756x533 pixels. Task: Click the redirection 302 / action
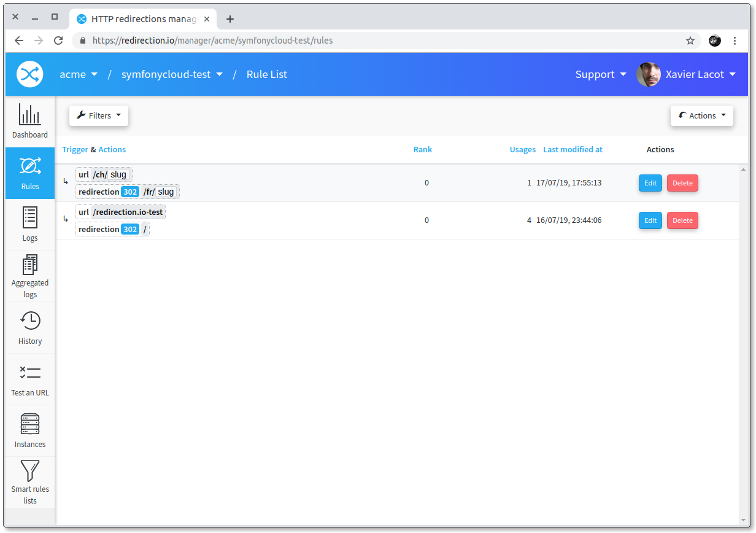coord(112,229)
